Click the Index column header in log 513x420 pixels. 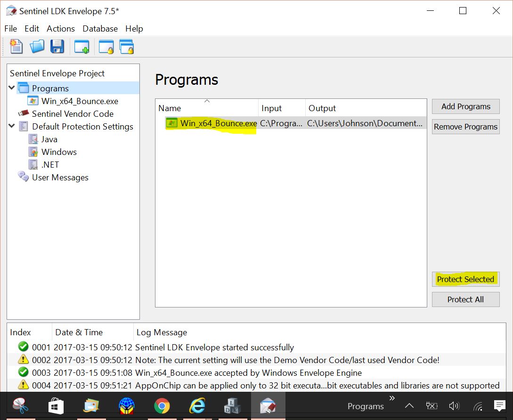point(30,332)
